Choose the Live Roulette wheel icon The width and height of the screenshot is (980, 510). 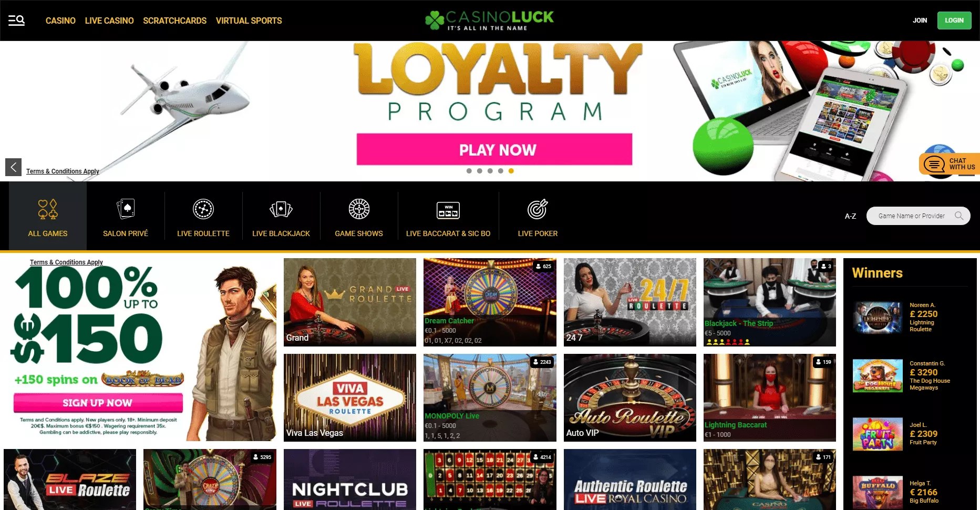[203, 209]
